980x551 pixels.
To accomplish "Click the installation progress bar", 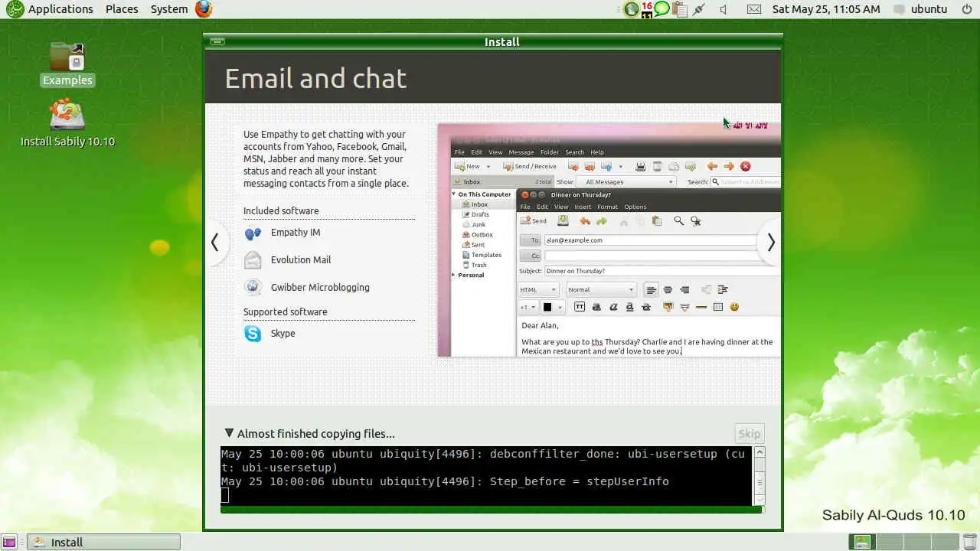I will (492, 510).
